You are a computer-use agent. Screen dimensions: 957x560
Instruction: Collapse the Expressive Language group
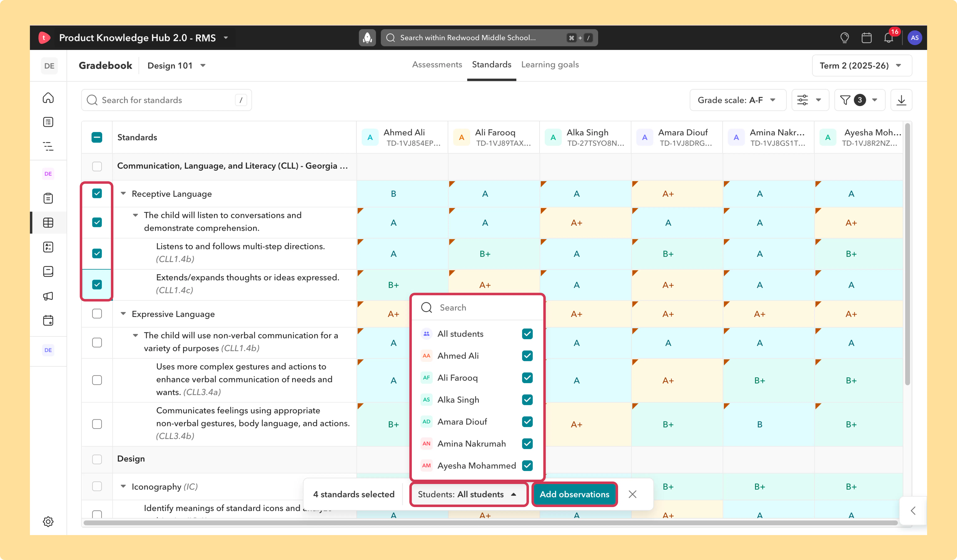pyautogui.click(x=123, y=314)
